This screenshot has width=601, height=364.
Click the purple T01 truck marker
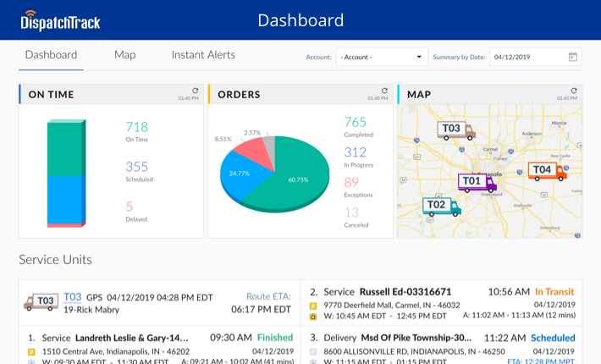[x=477, y=181]
